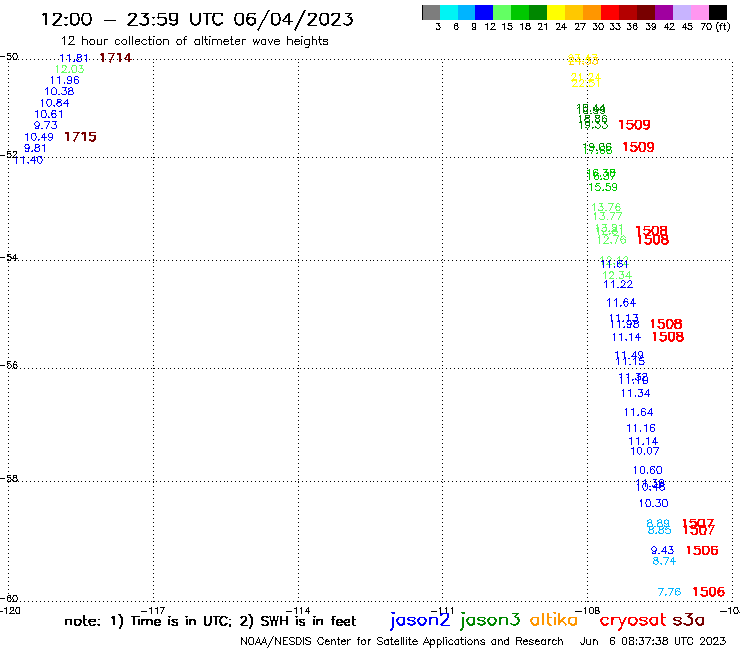Select the orange swatch in the legend
This screenshot has height=650, width=740.
point(592,12)
